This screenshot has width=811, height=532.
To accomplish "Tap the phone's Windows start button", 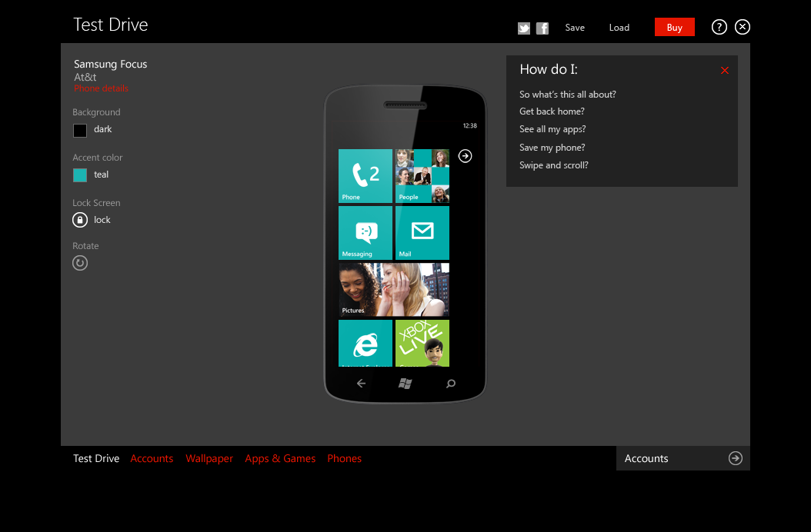I will 405,383.
